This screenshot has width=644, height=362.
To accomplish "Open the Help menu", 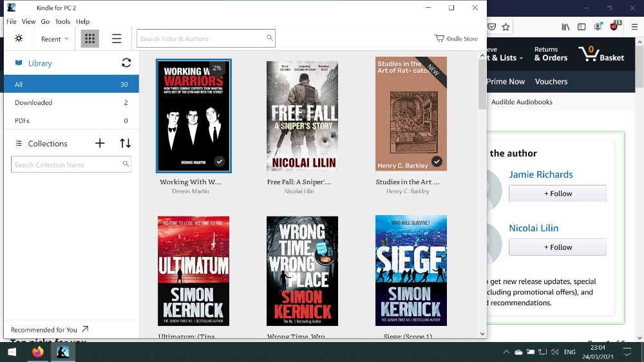I will [82, 21].
